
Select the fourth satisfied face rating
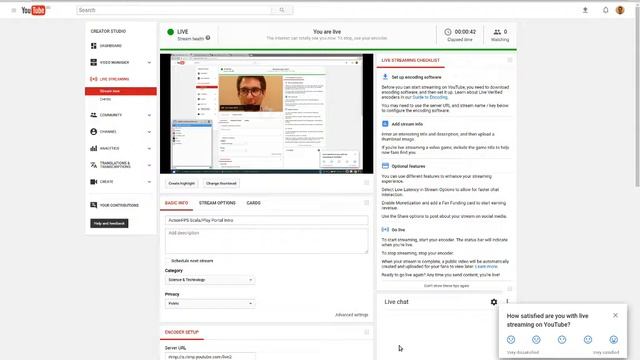pos(588,340)
